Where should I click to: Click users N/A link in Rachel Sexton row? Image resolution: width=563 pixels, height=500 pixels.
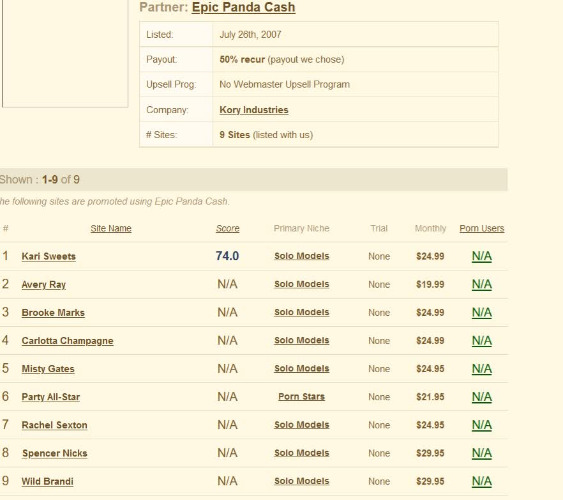[x=482, y=425]
